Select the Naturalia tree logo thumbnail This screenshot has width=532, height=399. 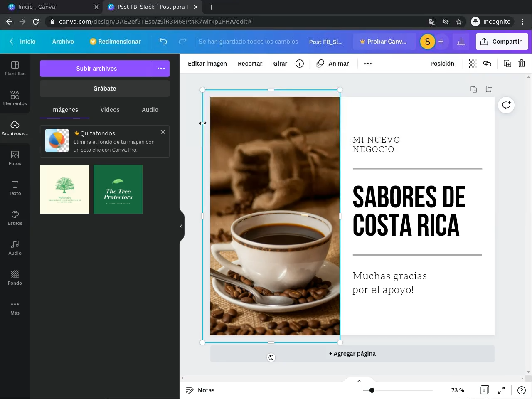click(x=65, y=189)
